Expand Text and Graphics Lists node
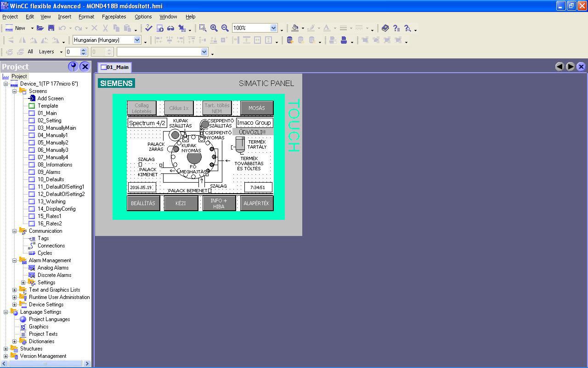The height and width of the screenshot is (368, 588). click(x=14, y=290)
